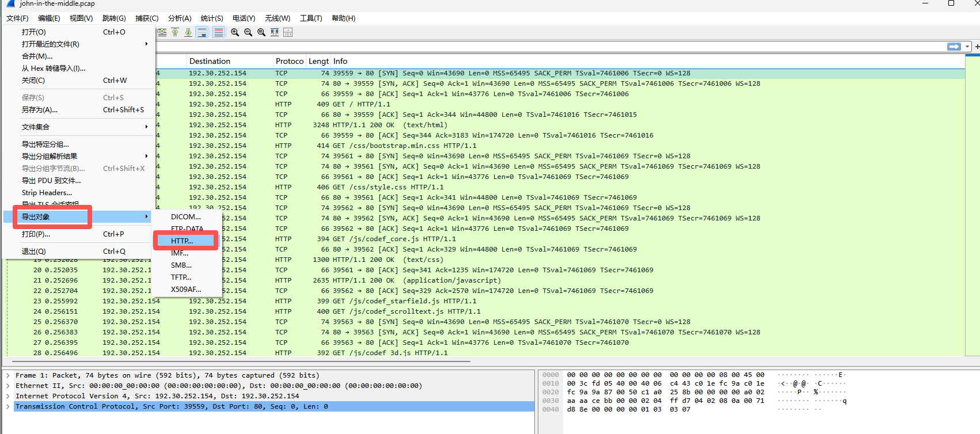Click the go-to-packet toolbar icon

[x=162, y=32]
